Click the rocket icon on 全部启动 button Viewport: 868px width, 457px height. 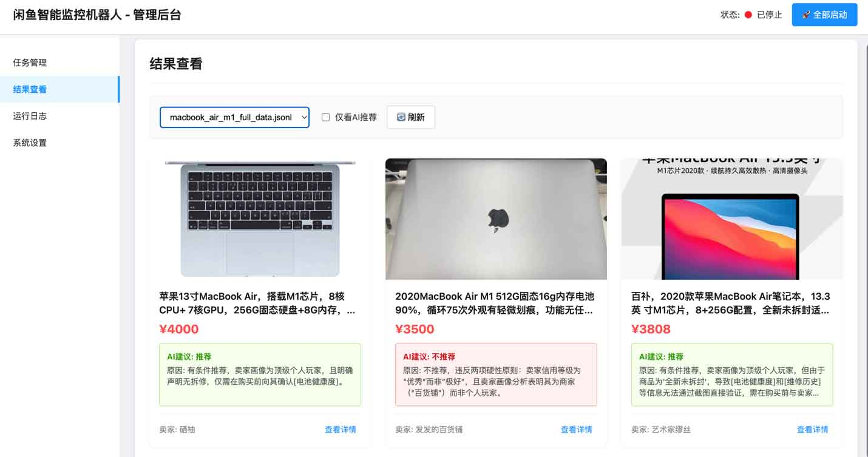click(x=807, y=15)
